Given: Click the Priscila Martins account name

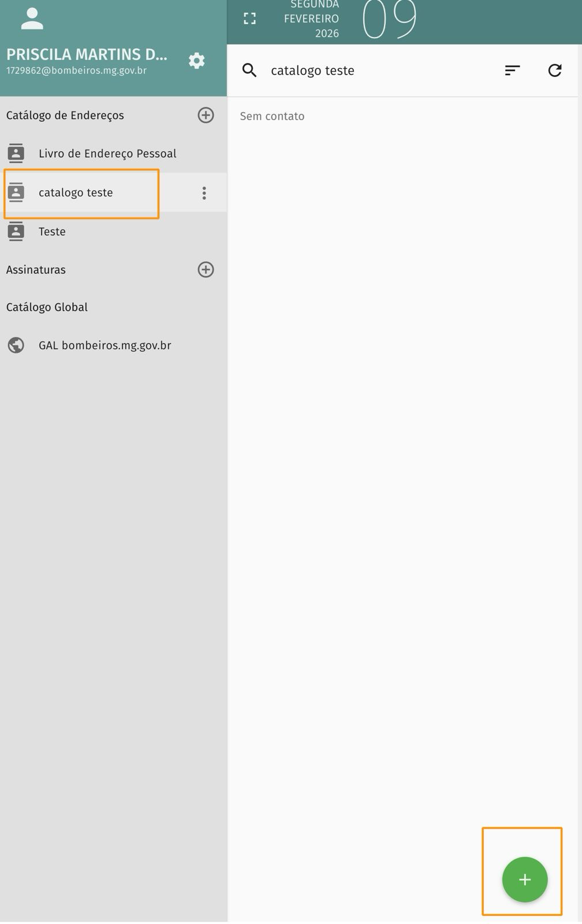Looking at the screenshot, I should click(87, 54).
